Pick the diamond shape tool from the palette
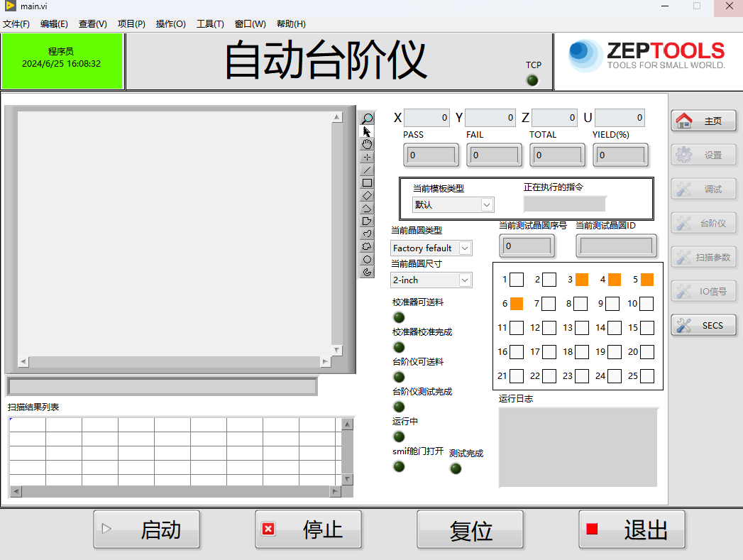Screen dimensions: 743x560 [x=366, y=195]
